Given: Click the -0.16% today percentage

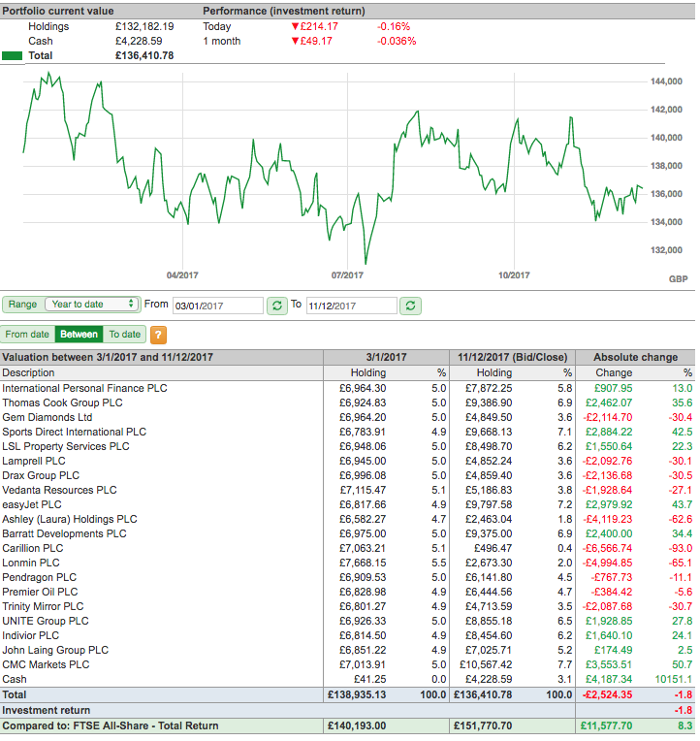Looking at the screenshot, I should pyautogui.click(x=394, y=26).
